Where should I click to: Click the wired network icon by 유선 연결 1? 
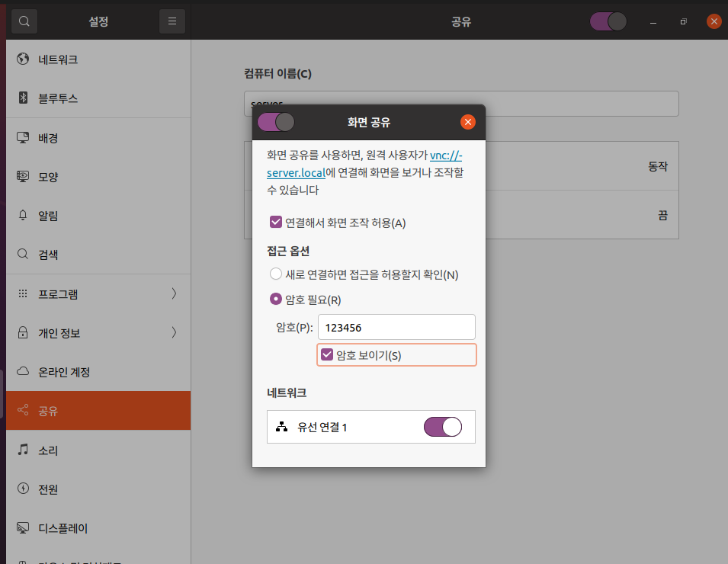point(282,427)
